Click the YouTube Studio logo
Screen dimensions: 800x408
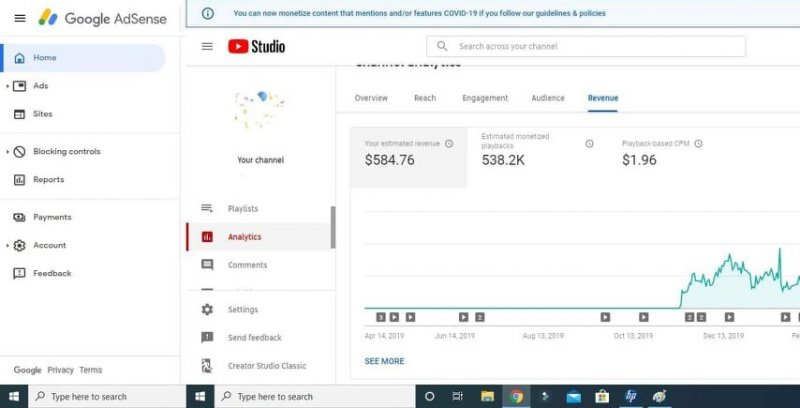tap(256, 46)
